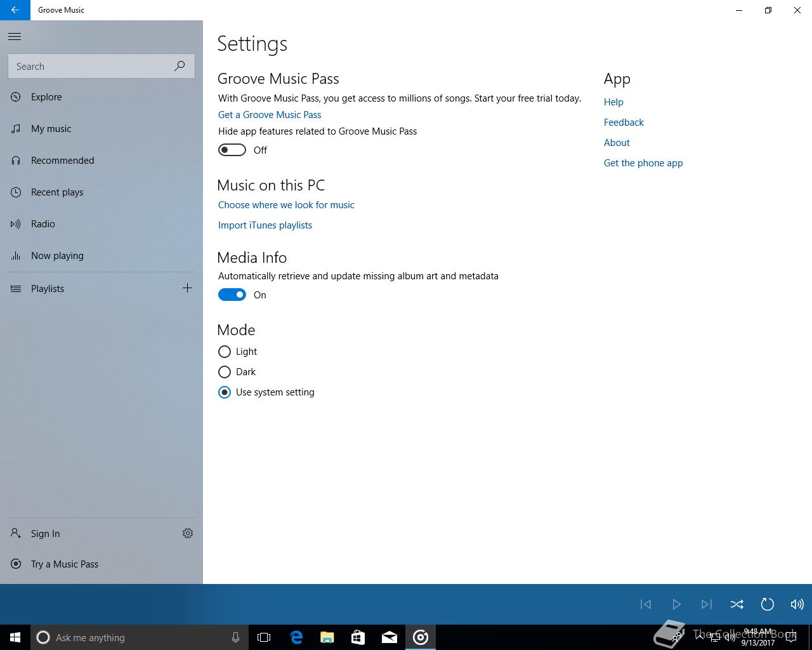The image size is (812, 650).
Task: Go to the previous track
Action: tap(646, 604)
